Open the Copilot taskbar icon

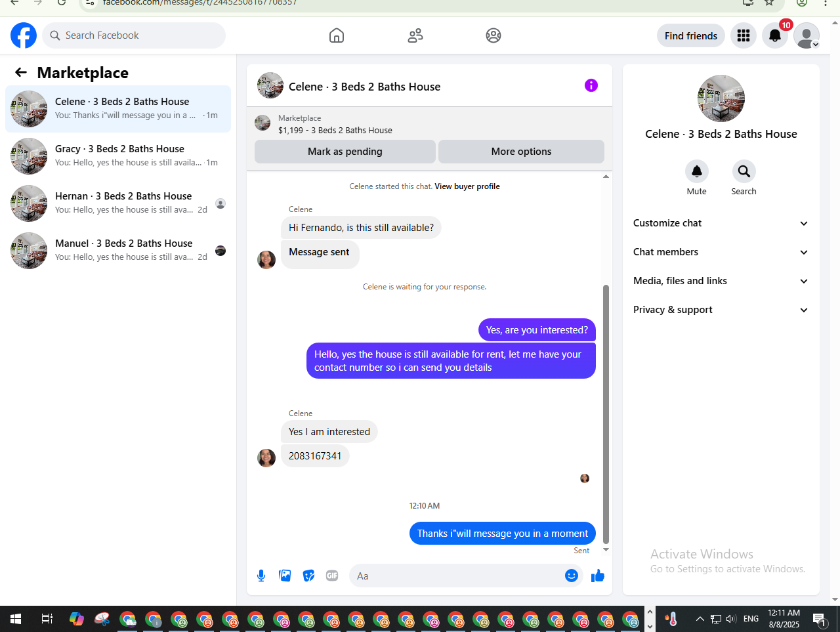[77, 619]
